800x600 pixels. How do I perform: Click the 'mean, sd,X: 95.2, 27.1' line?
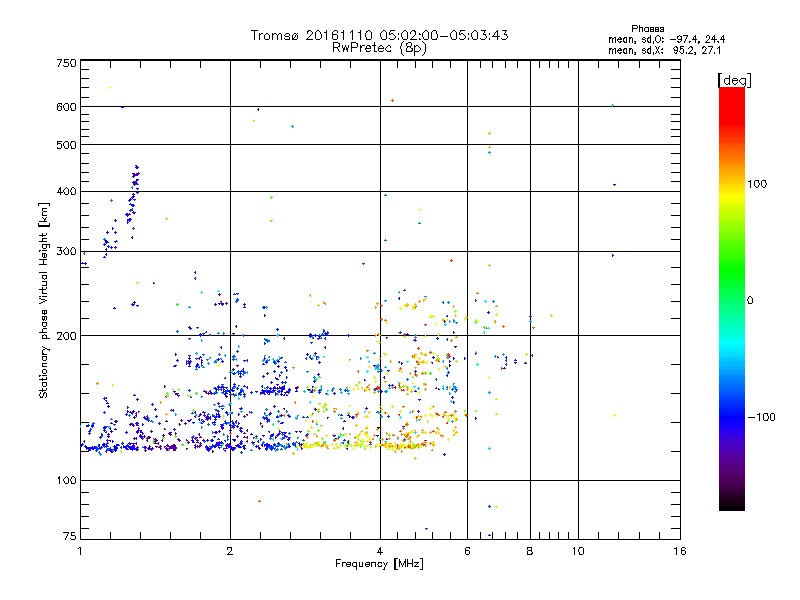[664, 50]
